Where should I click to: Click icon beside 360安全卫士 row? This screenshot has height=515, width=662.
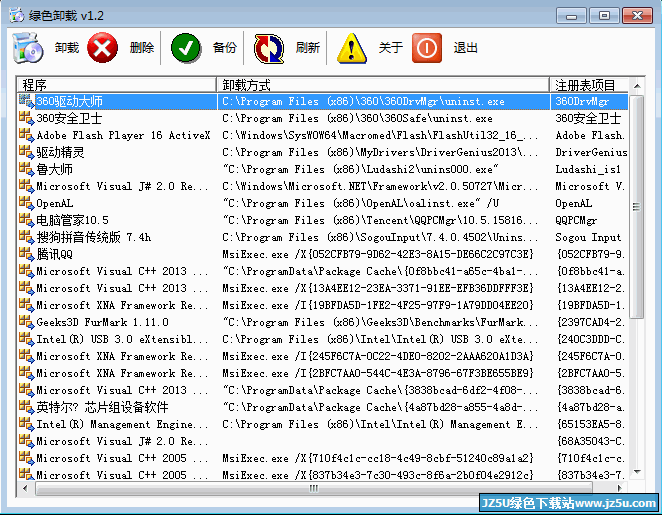coord(27,118)
